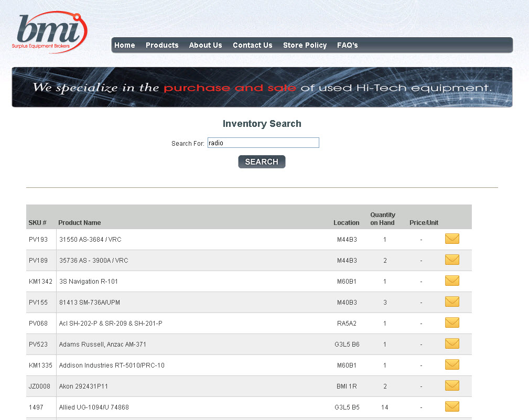Viewport: 529px width, 420px height.
Task: Click product name 81413 SM-736A/UPM
Action: pos(90,302)
